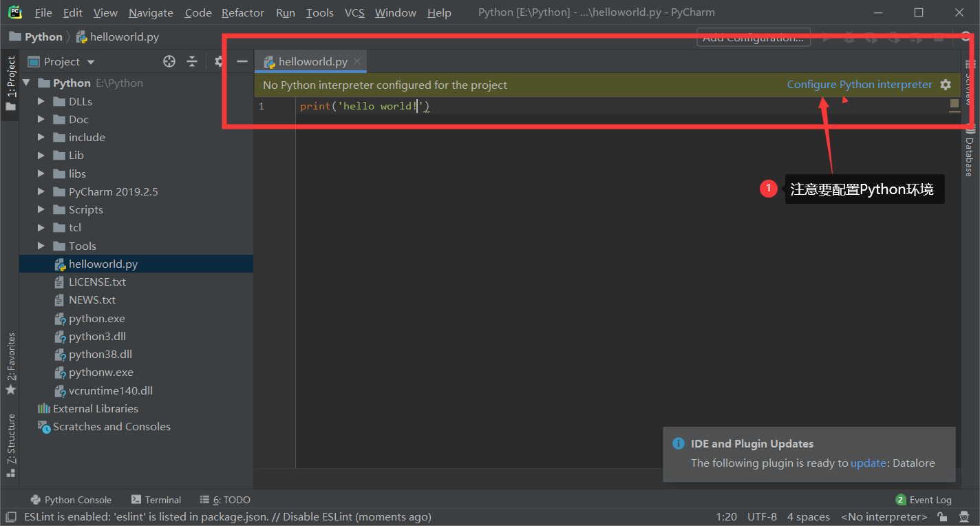Open the VCS menu
This screenshot has height=526, width=980.
354,12
